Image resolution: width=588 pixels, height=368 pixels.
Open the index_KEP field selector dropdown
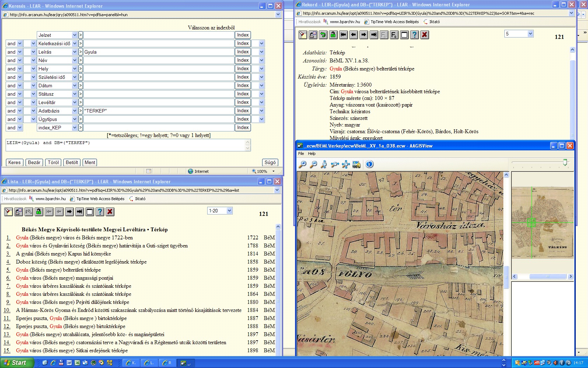click(75, 128)
